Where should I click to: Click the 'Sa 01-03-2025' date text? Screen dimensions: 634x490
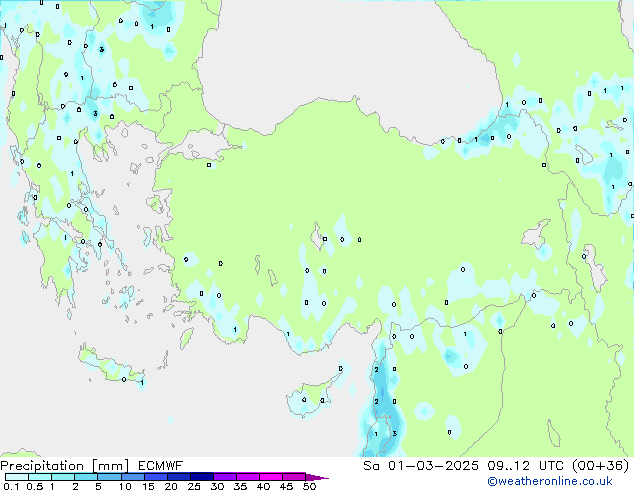pos(421,466)
